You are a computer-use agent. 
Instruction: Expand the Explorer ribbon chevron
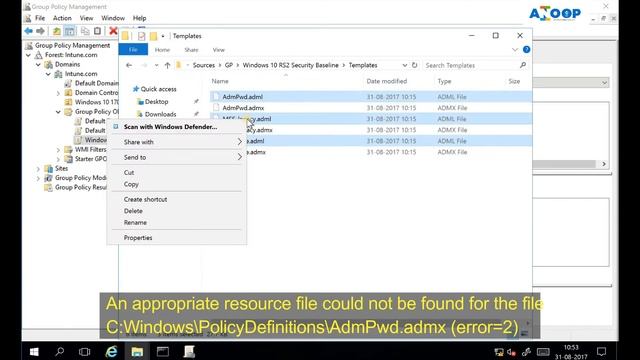[515, 49]
